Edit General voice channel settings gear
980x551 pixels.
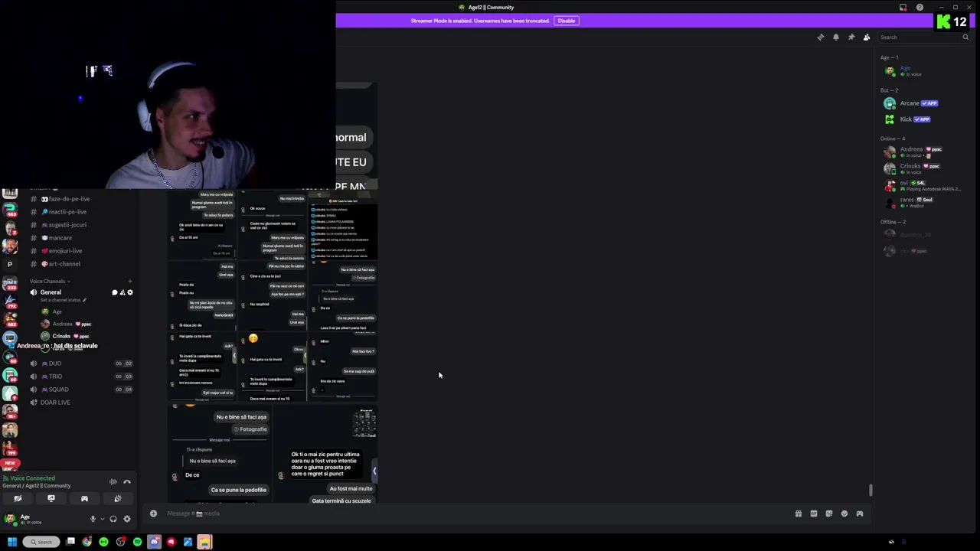tap(130, 292)
